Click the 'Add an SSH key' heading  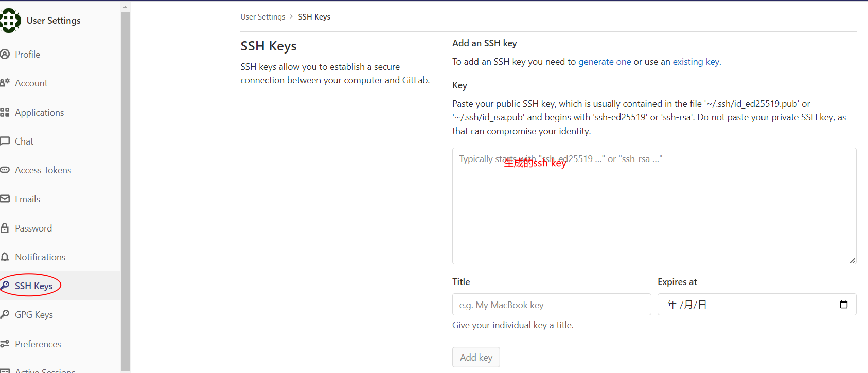coord(485,43)
